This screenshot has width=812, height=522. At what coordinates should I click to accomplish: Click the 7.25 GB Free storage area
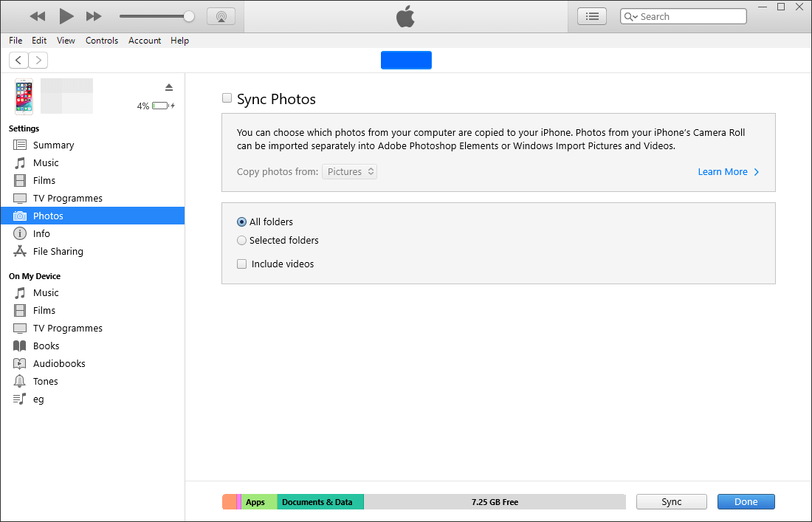coord(495,502)
